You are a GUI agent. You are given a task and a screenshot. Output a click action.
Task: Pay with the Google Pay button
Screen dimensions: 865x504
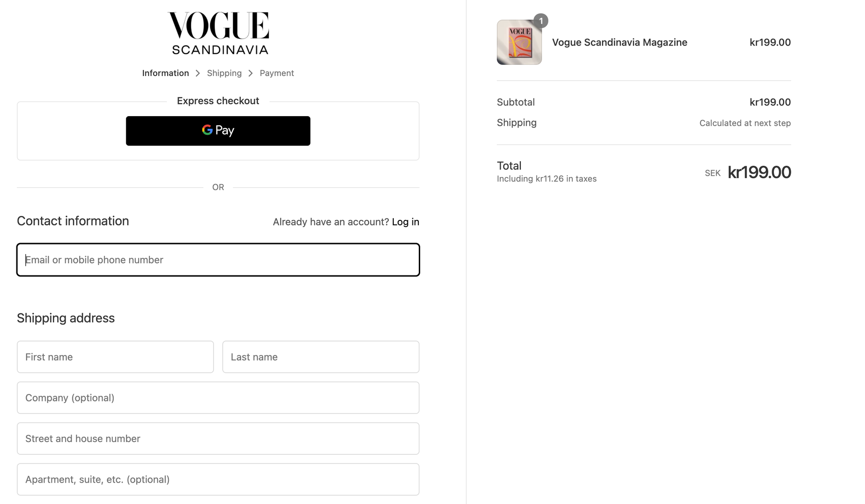(218, 131)
